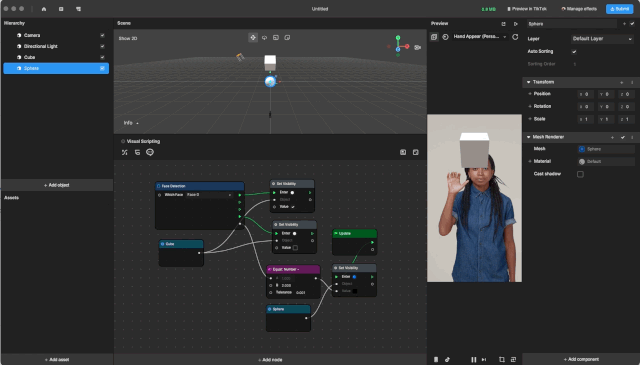This screenshot has width=640, height=365.
Task: Click Show 2D in Scene view
Action: pyautogui.click(x=128, y=38)
